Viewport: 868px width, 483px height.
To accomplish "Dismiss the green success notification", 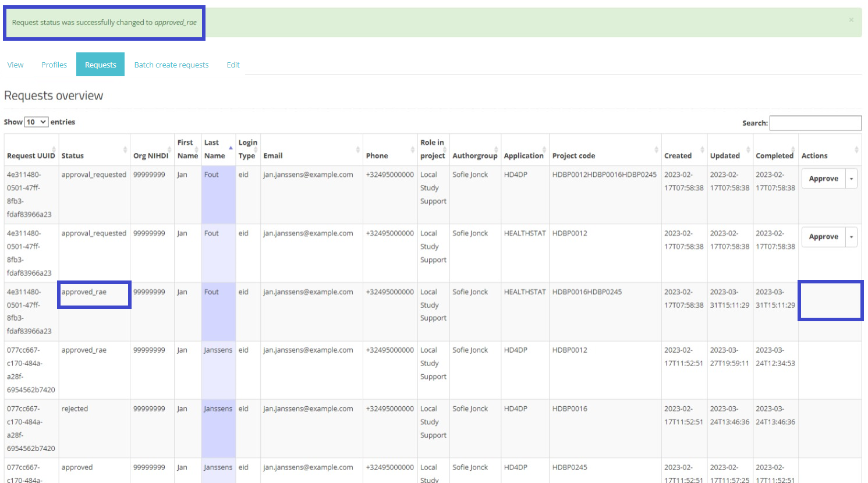I will (x=851, y=20).
